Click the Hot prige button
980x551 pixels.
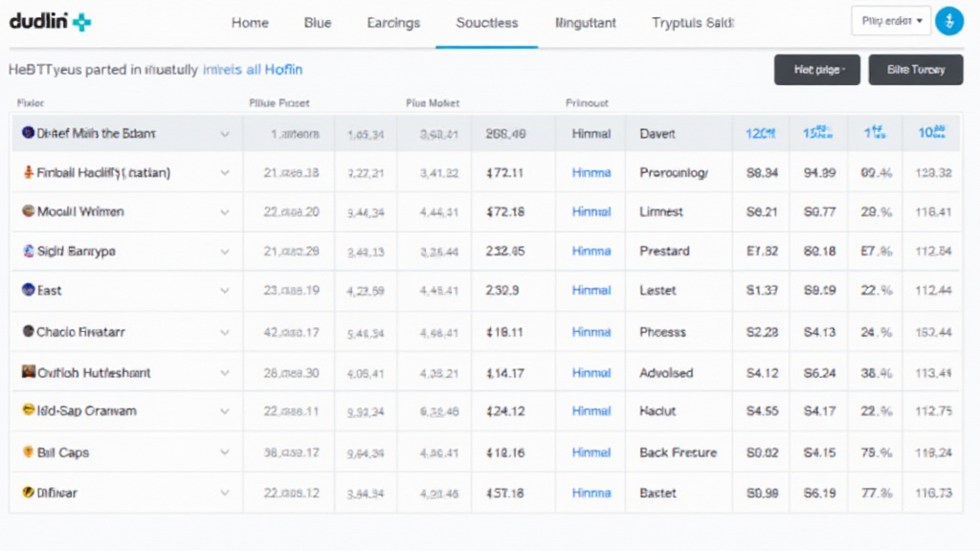815,69
